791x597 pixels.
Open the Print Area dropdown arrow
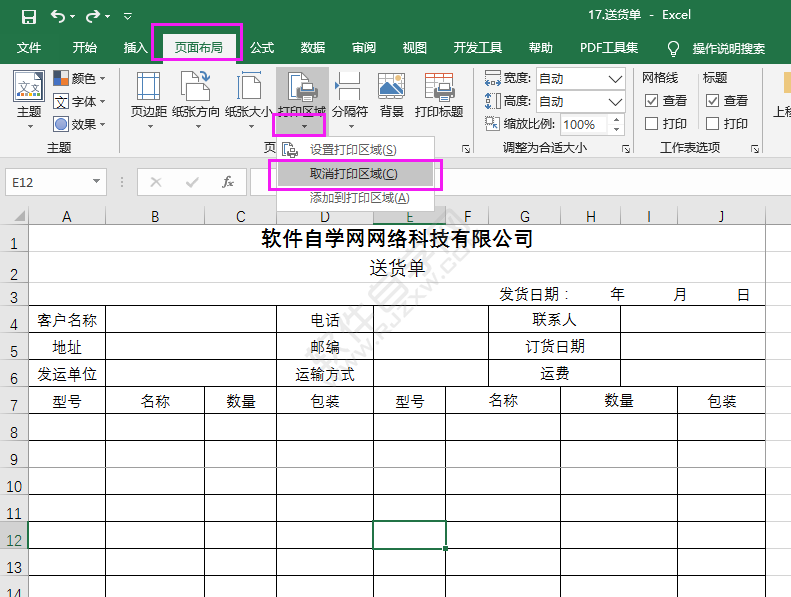coord(304,126)
